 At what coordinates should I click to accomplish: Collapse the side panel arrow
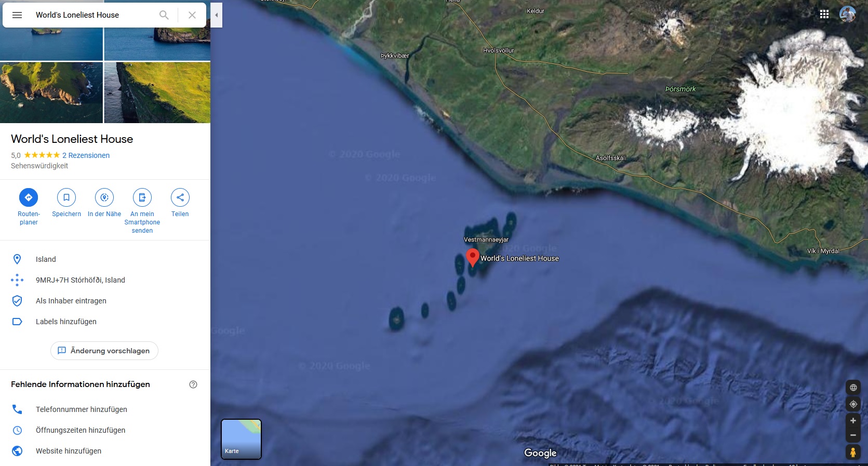217,15
